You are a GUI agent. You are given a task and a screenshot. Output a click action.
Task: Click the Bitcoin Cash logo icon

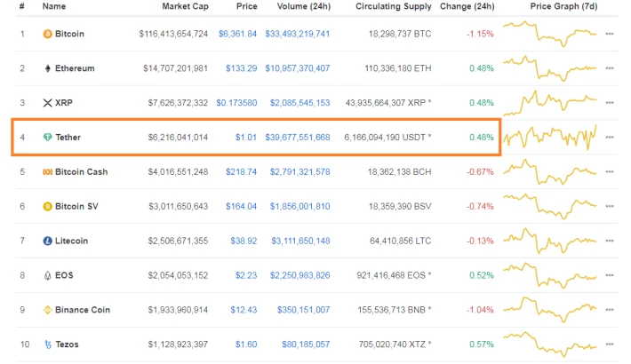point(47,172)
